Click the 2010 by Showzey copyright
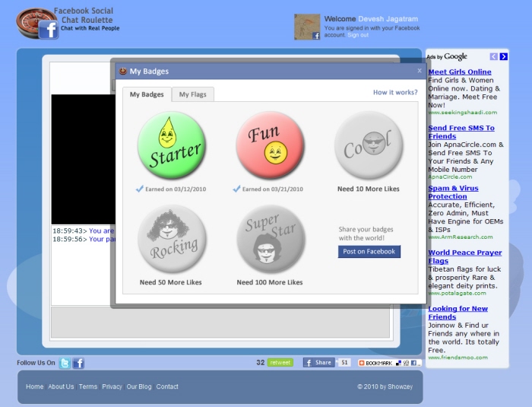Image resolution: width=532 pixels, height=407 pixels. pyautogui.click(x=385, y=386)
